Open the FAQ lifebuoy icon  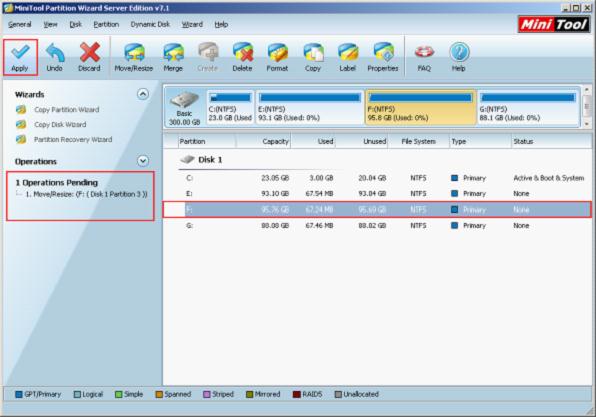tap(424, 57)
